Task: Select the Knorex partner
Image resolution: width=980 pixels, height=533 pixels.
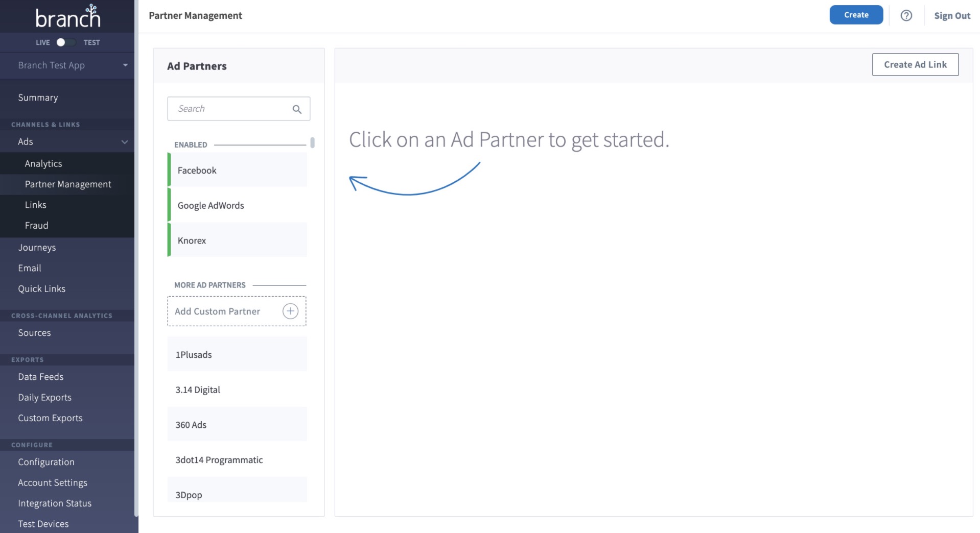Action: [x=238, y=240]
